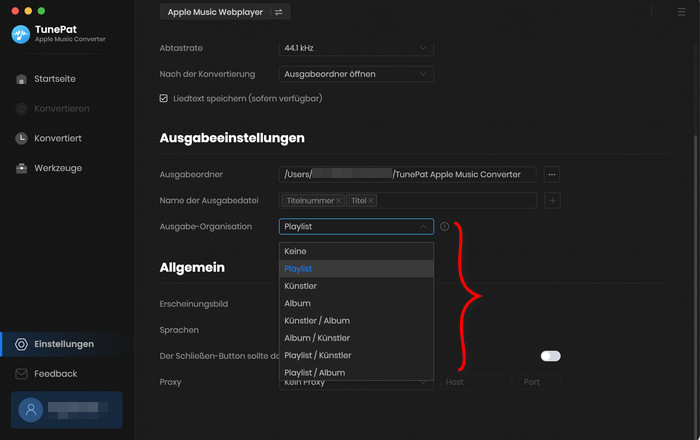Image resolution: width=700 pixels, height=440 pixels.
Task: Click the Konvertiert clock icon
Action: click(x=21, y=138)
